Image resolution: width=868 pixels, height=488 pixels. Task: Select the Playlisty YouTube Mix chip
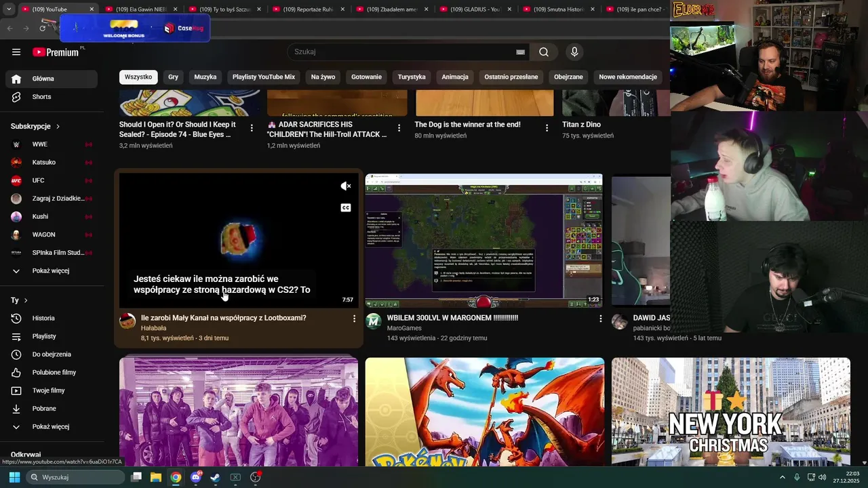tap(264, 77)
